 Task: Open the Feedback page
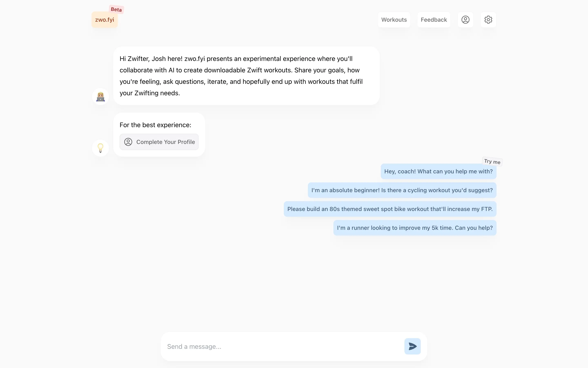(x=434, y=19)
